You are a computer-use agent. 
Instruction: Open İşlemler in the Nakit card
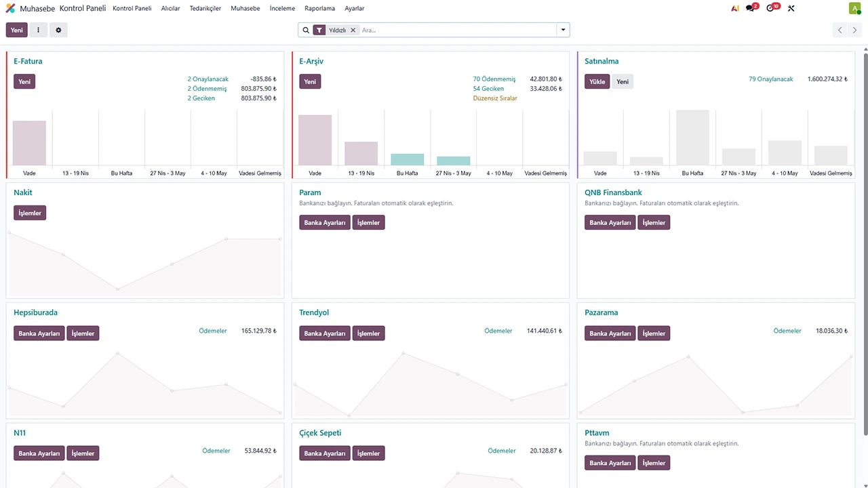30,213
